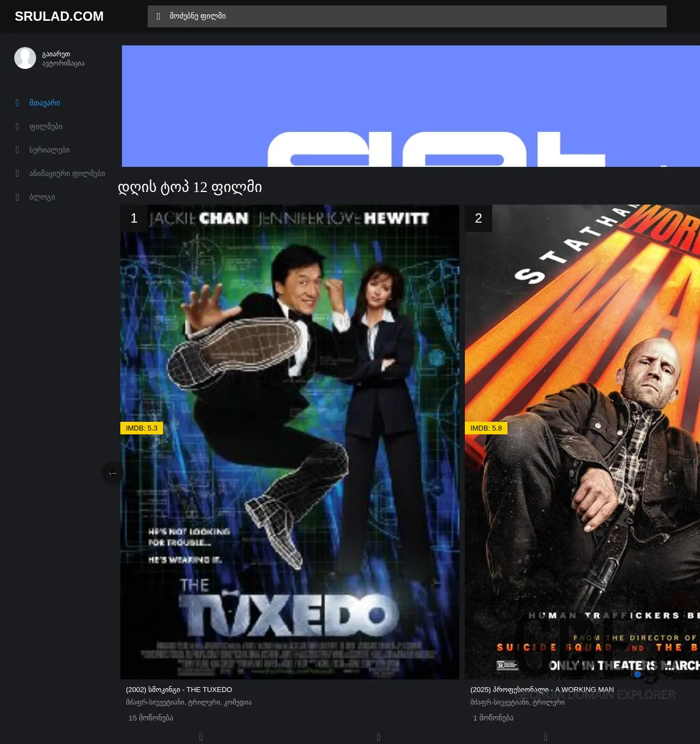Click the likes icon beside 1 მოწონება
The height and width of the screenshot is (744, 700).
pos(469,718)
